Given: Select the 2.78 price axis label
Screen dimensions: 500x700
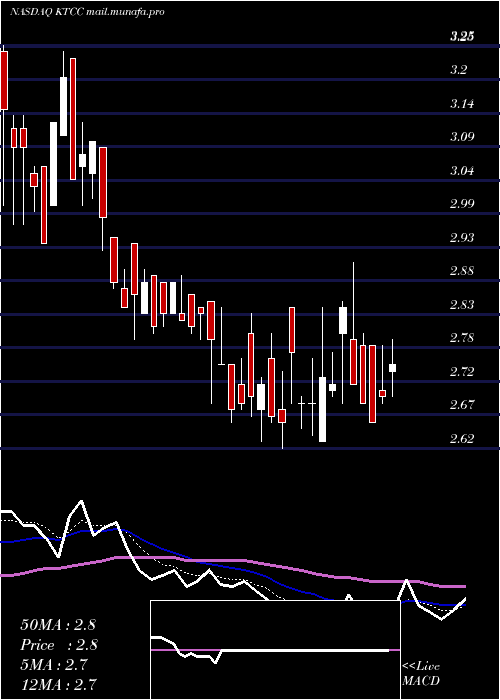Looking at the screenshot, I should pyautogui.click(x=462, y=338).
